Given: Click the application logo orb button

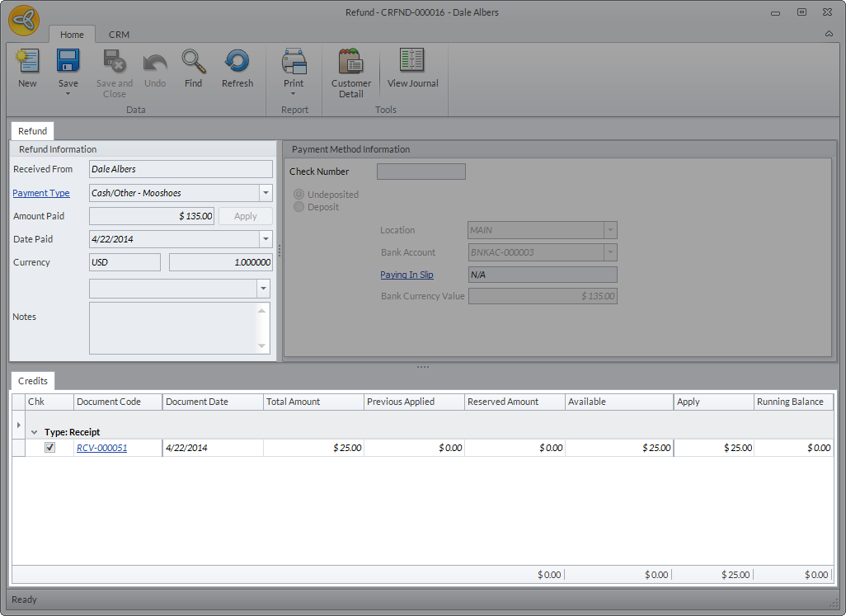Looking at the screenshot, I should point(25,21).
